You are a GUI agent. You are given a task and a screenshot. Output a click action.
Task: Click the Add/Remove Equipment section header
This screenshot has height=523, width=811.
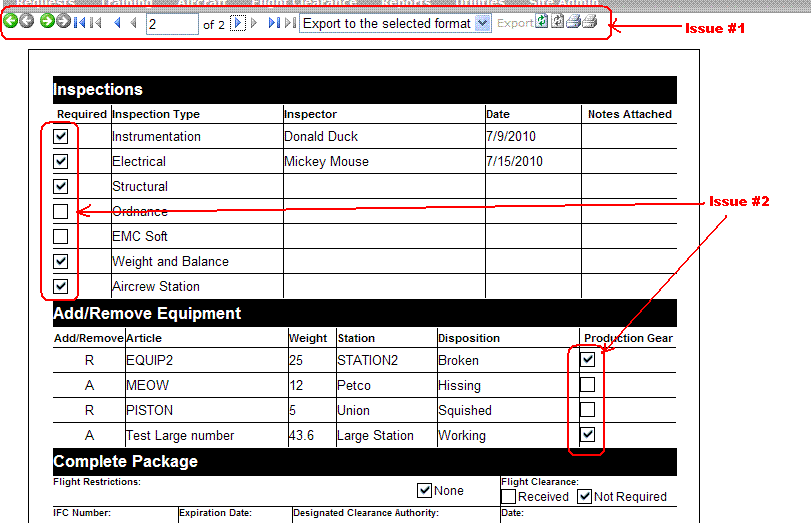[365, 313]
